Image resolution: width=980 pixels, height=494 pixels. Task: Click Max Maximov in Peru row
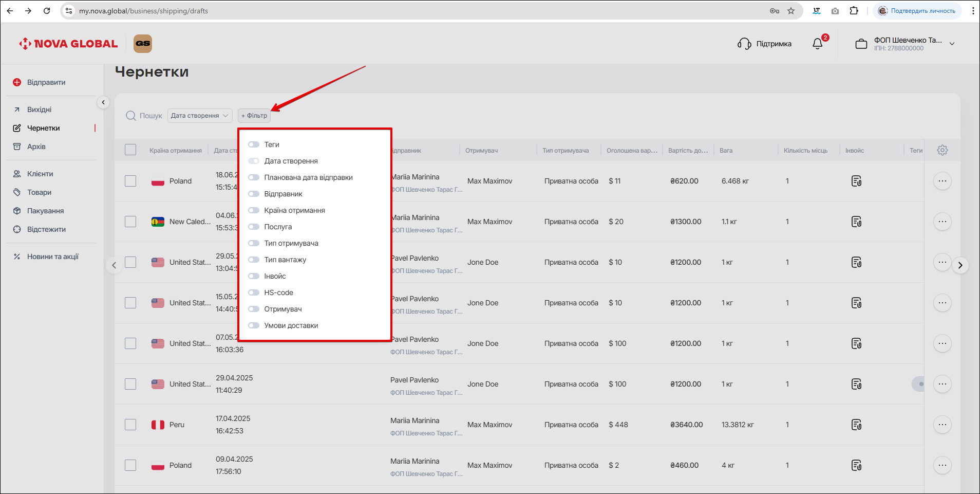tap(489, 425)
